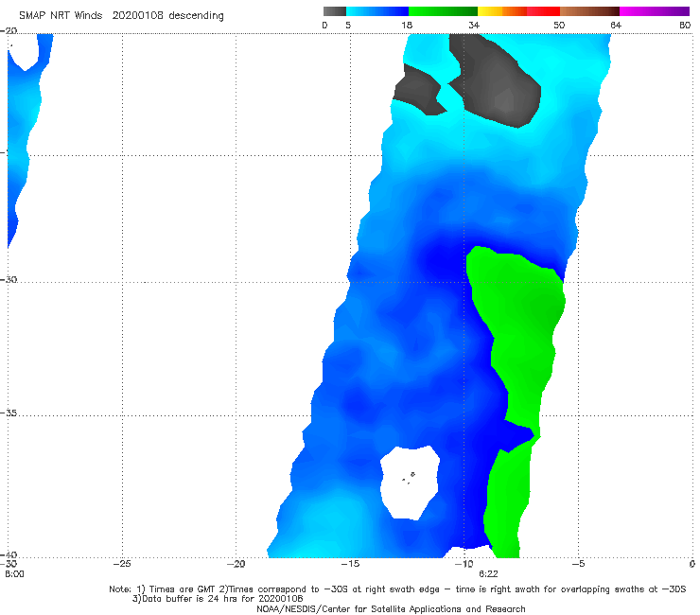Click the longitude label '-25'
This screenshot has height=615, width=700.
click(122, 564)
